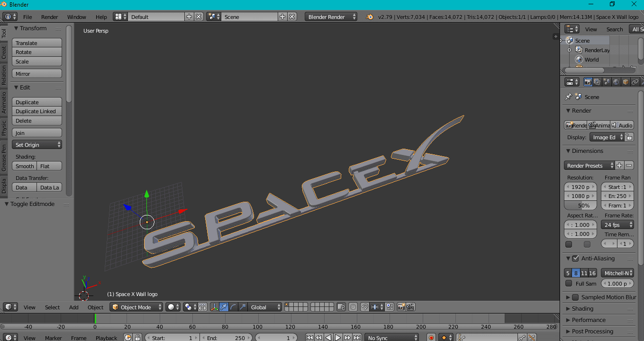Toggle automatic keyframe record button
The height and width of the screenshot is (341, 644).
(431, 338)
